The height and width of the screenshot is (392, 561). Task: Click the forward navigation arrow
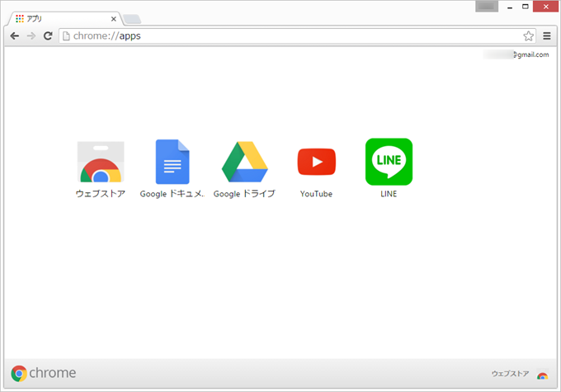point(31,35)
